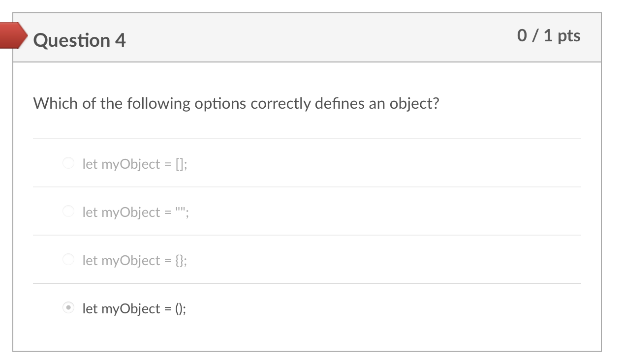This screenshot has width=623, height=364.
Task: Click the "0 / 1 pts" score
Action: click(549, 36)
